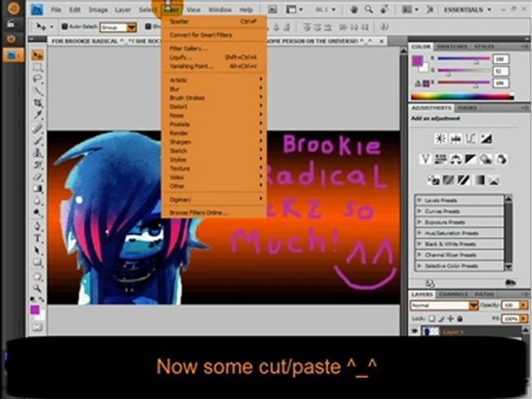This screenshot has width=532, height=399.
Task: Hide the top layer using its eye icon
Action: pos(415,330)
